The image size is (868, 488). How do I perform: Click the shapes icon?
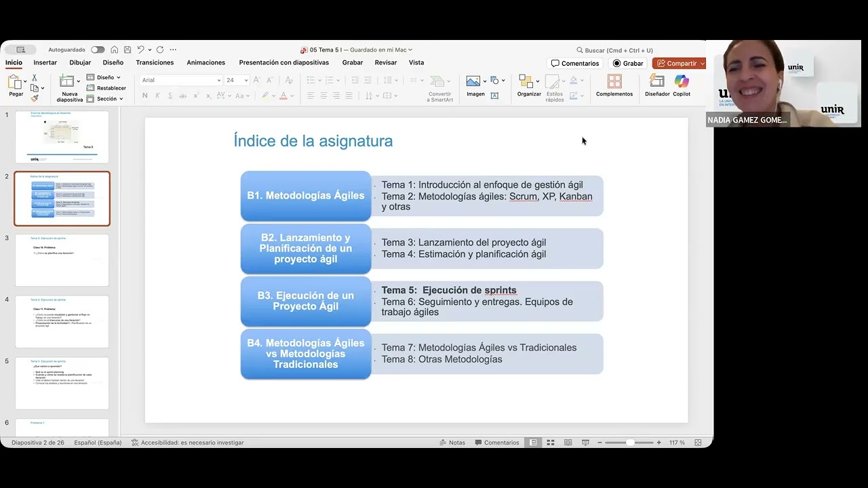(494, 80)
